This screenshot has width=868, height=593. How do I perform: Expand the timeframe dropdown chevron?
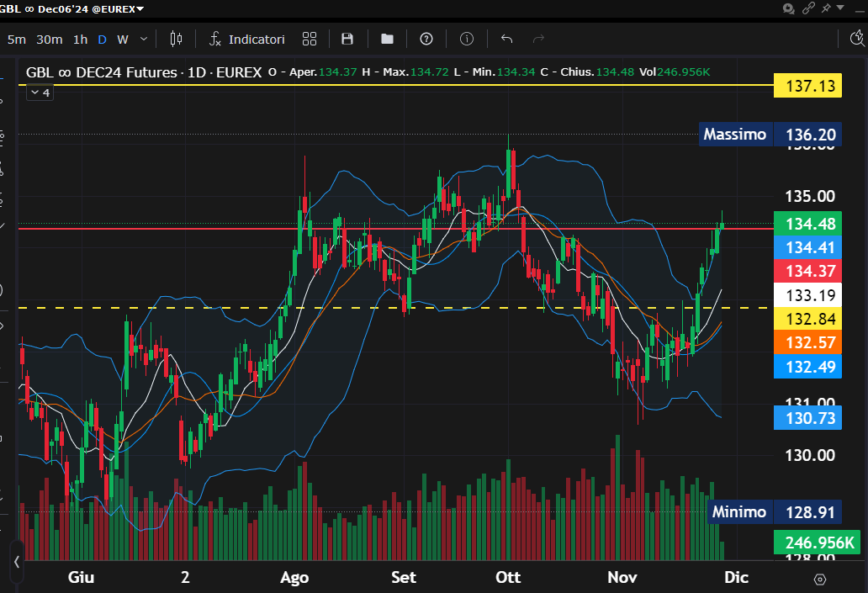click(x=144, y=39)
